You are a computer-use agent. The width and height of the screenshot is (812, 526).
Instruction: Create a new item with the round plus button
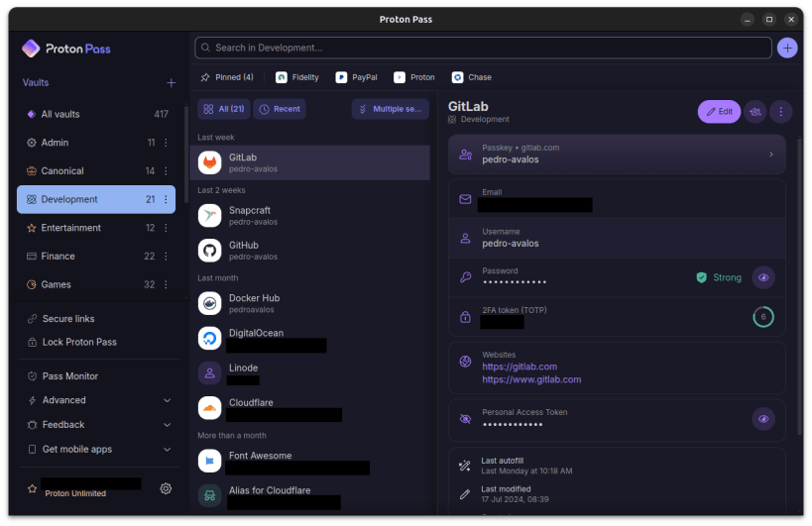787,48
